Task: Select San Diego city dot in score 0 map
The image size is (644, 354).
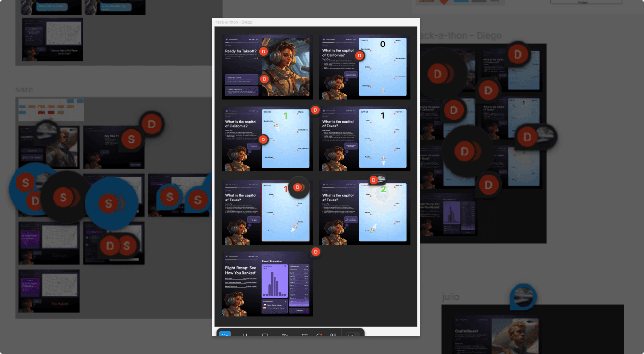Action: 371,86
